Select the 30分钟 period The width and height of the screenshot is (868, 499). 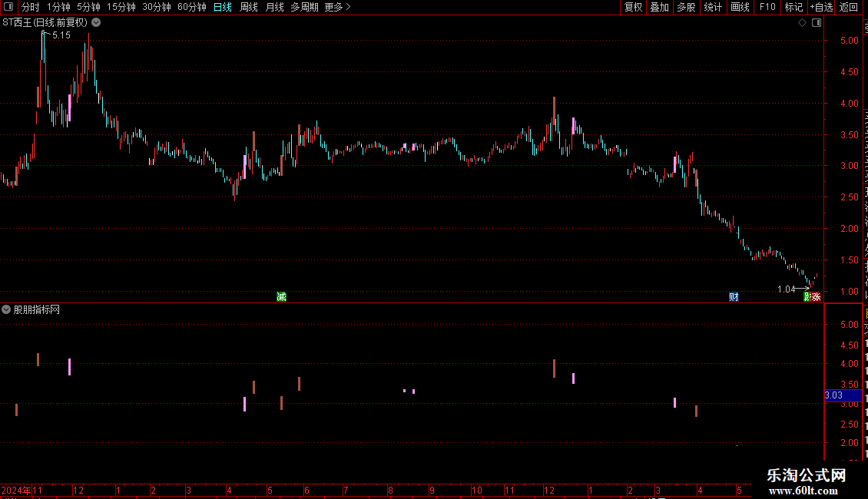157,7
